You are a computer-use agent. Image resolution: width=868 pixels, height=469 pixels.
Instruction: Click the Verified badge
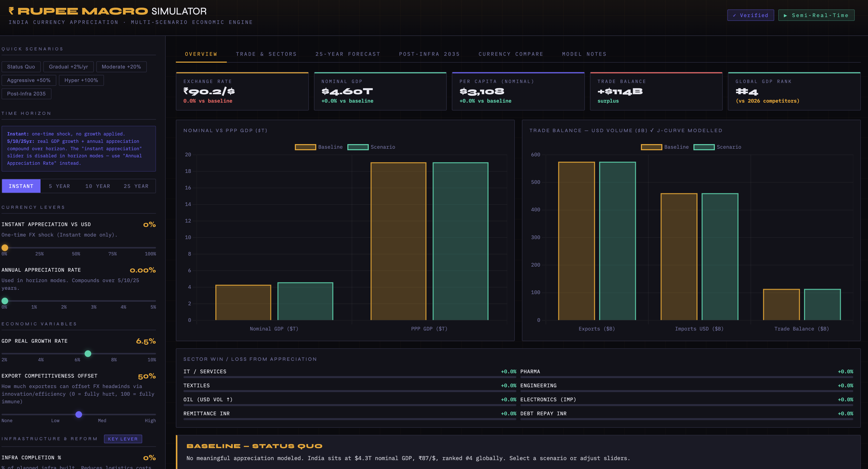click(x=751, y=15)
